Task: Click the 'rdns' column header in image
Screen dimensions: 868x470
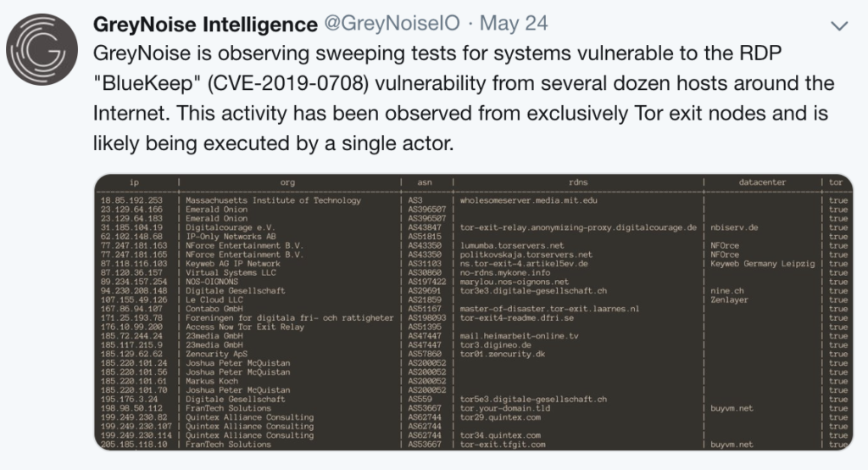Action: [578, 182]
